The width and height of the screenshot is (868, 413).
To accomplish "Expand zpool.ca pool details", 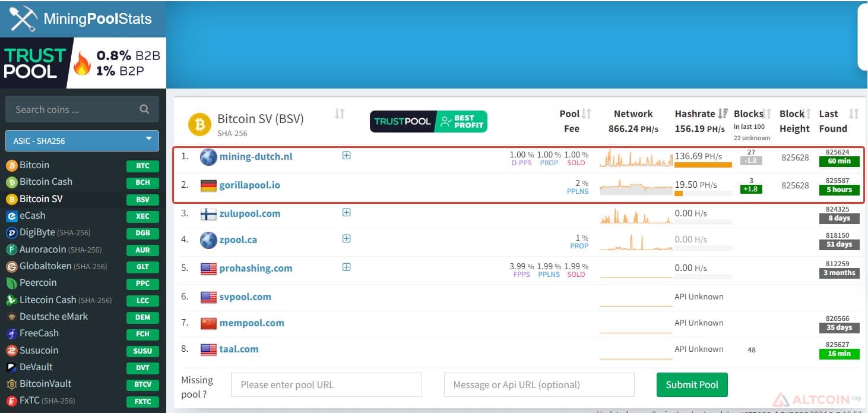I will [347, 239].
